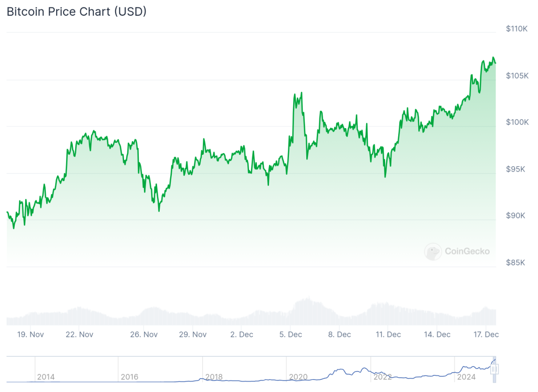Viewport: 538px width, 392px height.
Task: Click the 26. Nov date axis label
Action: point(144,334)
